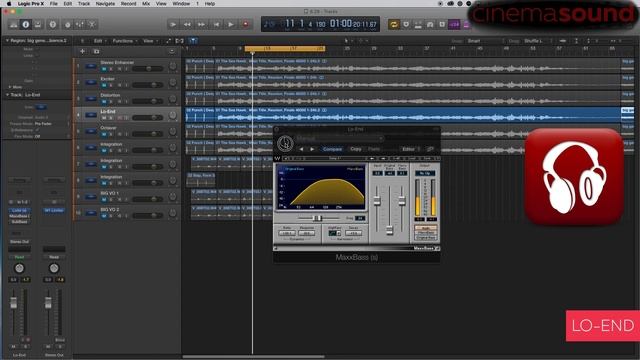Open the plugin preset name dropdown
Screen dimensions: 640x360
point(340,139)
